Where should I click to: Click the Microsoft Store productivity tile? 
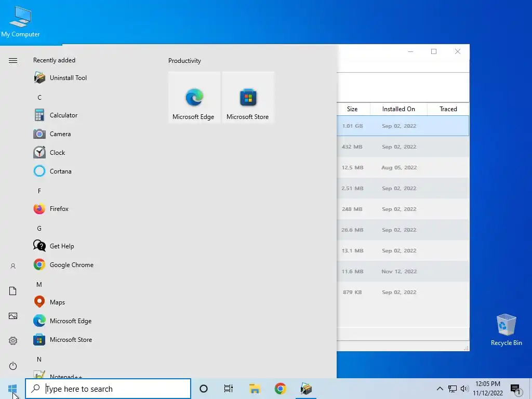click(x=248, y=97)
